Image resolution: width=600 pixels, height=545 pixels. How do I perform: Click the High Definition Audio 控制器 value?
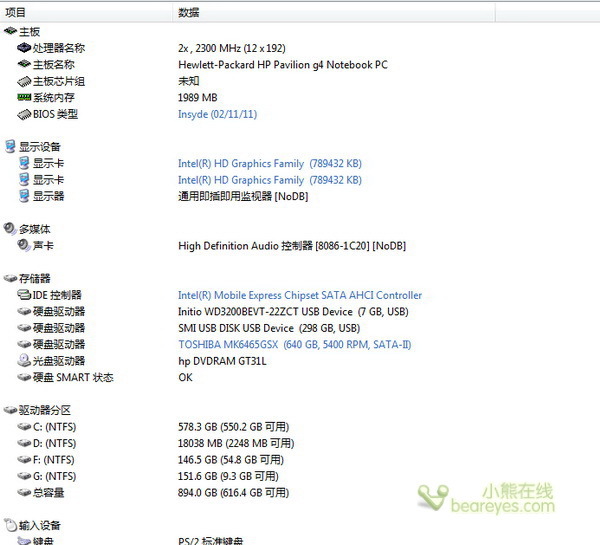(292, 246)
